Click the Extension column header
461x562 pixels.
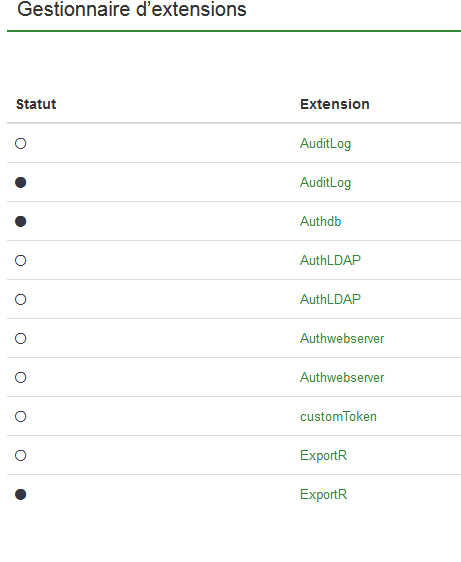tap(335, 104)
